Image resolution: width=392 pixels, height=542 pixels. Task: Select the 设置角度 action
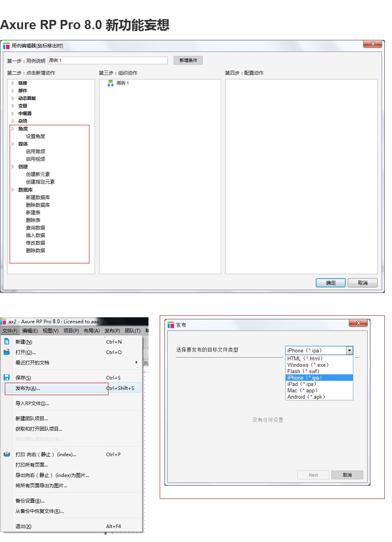pos(36,136)
